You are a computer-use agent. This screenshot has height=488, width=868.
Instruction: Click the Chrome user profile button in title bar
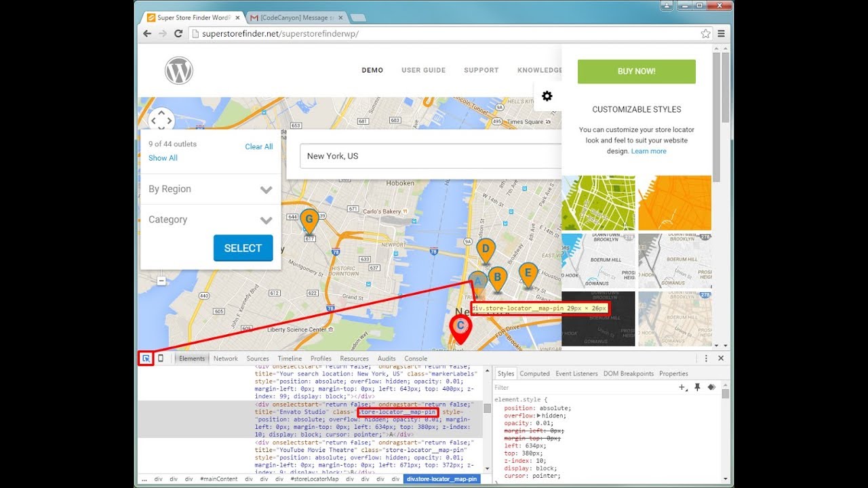tap(667, 6)
